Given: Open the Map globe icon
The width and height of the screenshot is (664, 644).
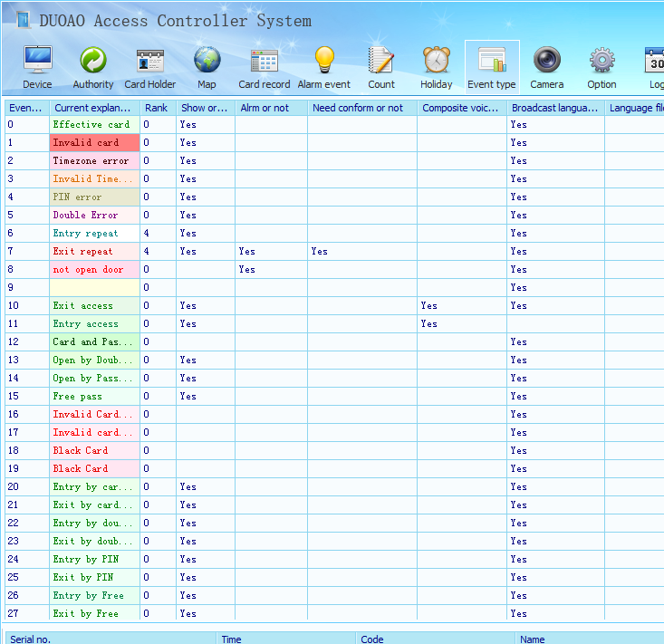Looking at the screenshot, I should pyautogui.click(x=207, y=68).
